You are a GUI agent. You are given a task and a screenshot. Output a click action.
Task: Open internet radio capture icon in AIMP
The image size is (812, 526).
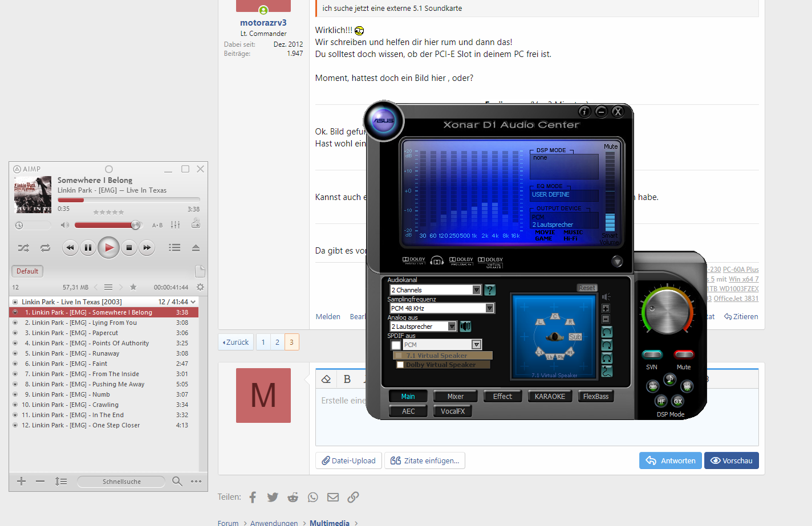tap(196, 224)
